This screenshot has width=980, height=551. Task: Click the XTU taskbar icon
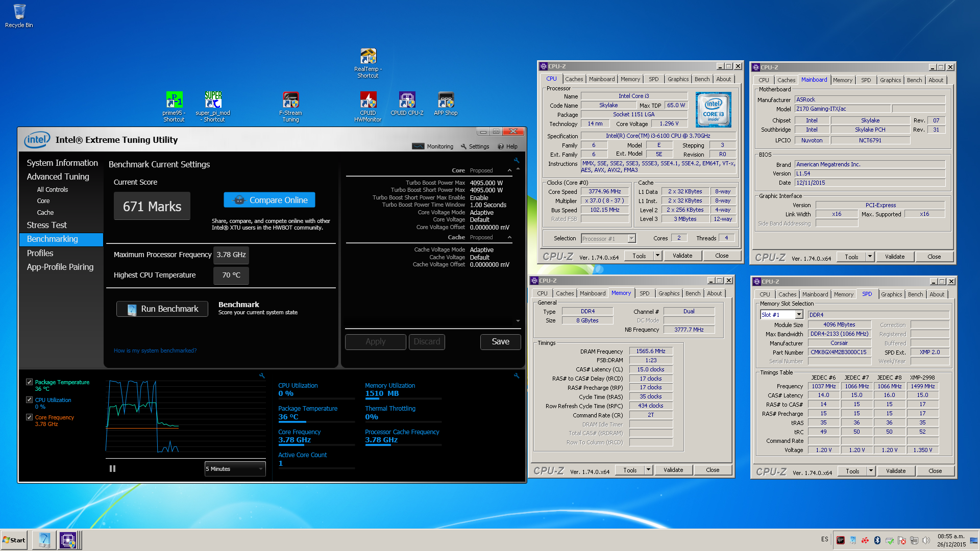click(x=44, y=540)
